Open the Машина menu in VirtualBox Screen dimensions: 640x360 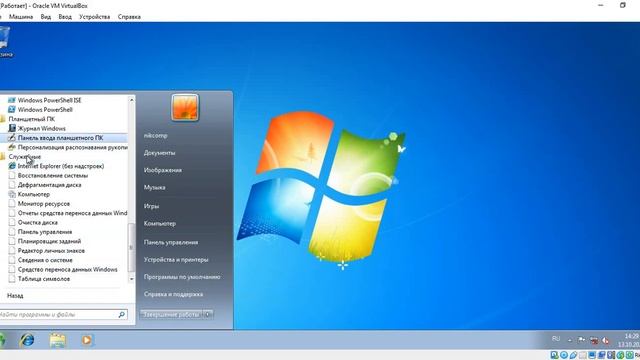tap(21, 17)
